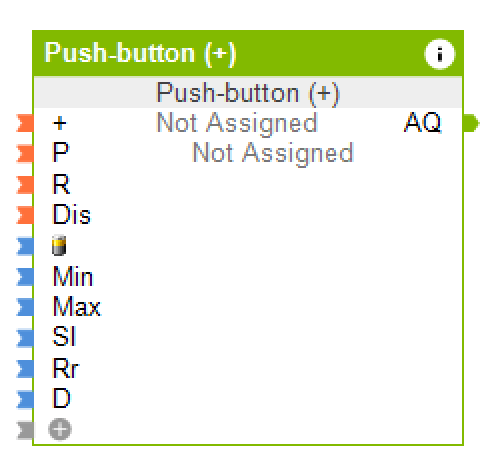This screenshot has height=476, width=494.
Task: Click blue connector of Rr parameter
Action: 25,368
